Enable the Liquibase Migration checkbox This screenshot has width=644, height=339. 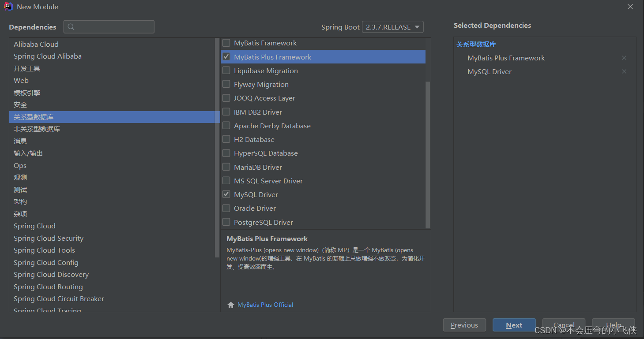click(x=226, y=71)
